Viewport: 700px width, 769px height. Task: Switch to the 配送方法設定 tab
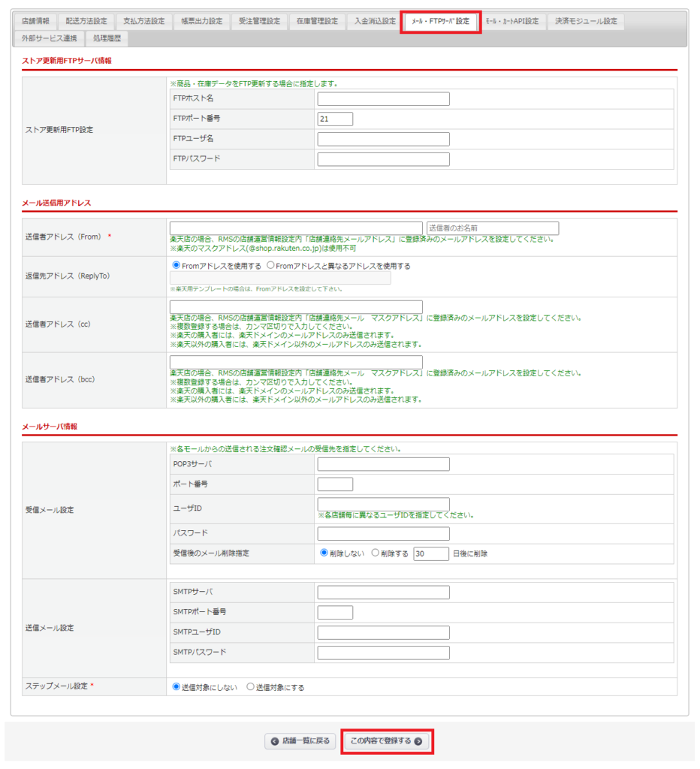[x=86, y=21]
